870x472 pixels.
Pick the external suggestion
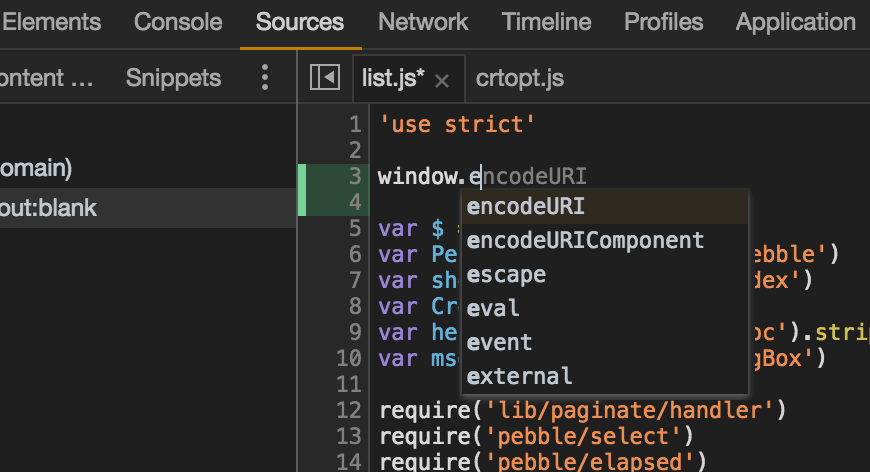[519, 376]
